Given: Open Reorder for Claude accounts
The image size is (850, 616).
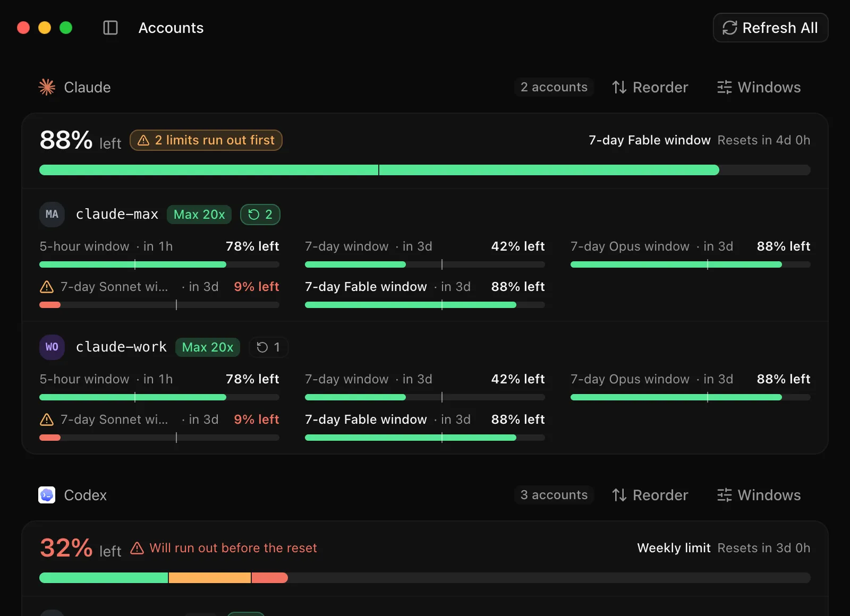Looking at the screenshot, I should 650,87.
